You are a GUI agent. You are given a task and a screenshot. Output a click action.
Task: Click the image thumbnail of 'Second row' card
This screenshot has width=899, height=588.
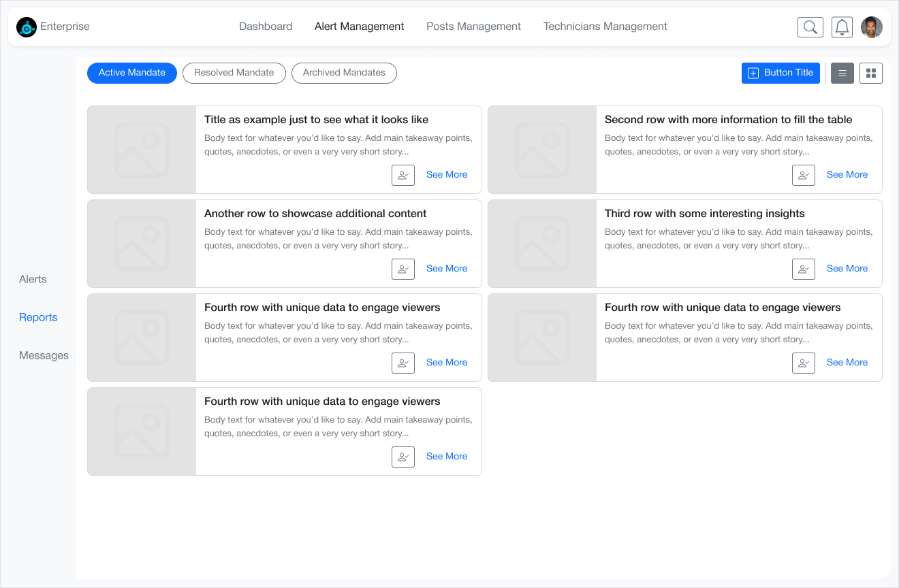click(542, 150)
